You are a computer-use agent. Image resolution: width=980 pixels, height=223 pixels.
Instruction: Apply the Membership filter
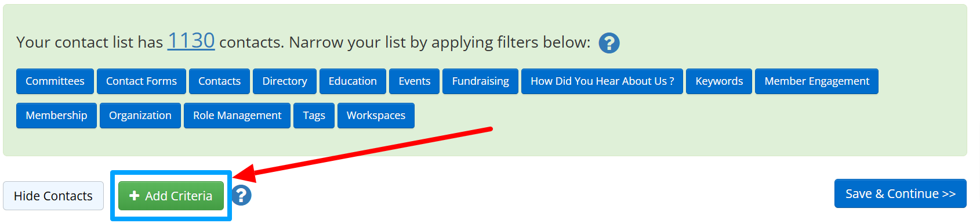[56, 116]
